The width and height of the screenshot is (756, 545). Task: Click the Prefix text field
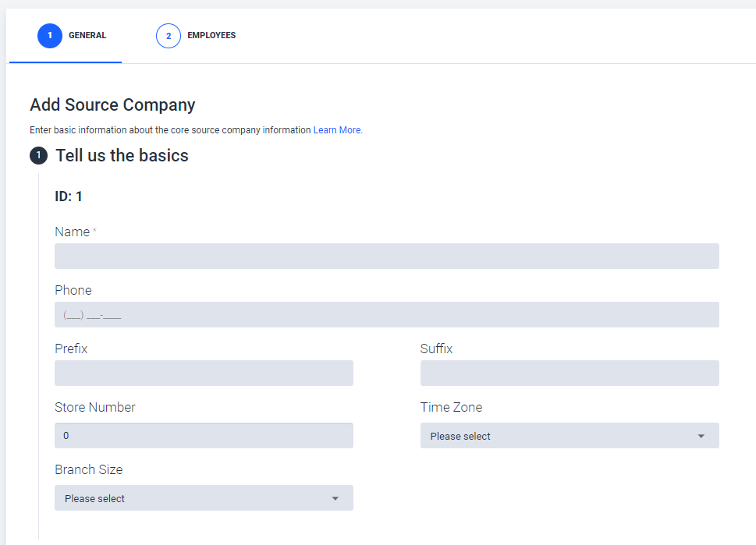click(204, 373)
